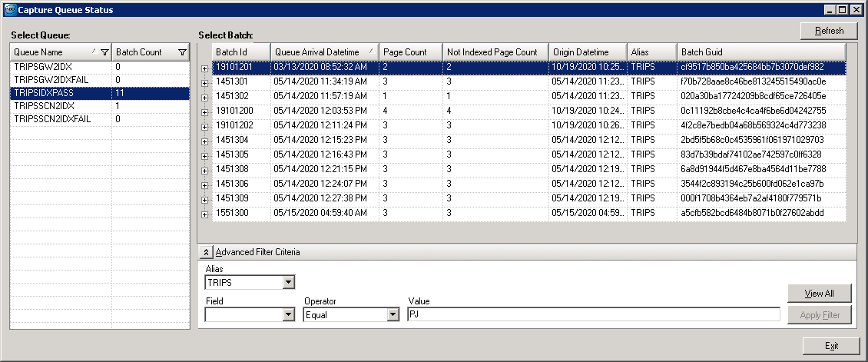Click the Capture Queue Status title bar icon
The width and height of the screenshot is (868, 362).
pos(8,10)
